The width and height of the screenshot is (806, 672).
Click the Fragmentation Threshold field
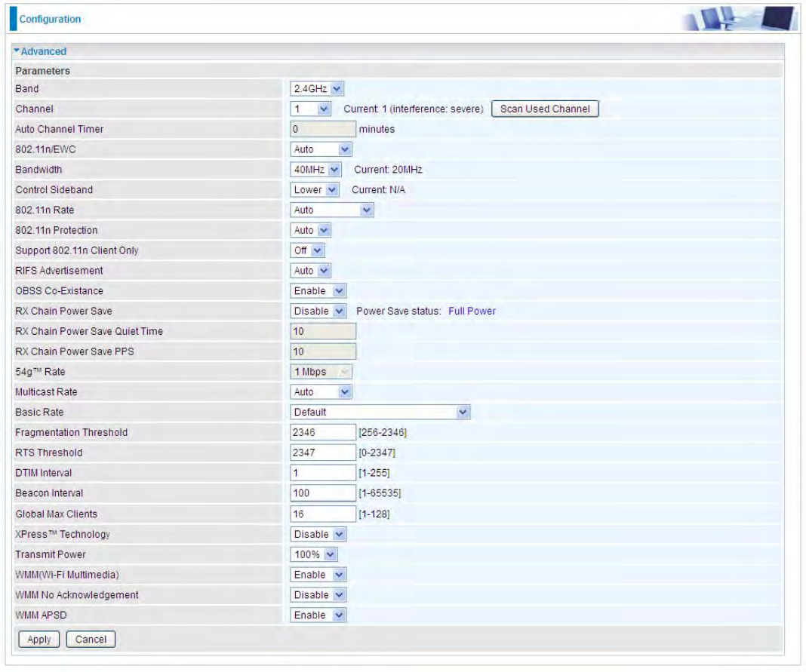323,433
